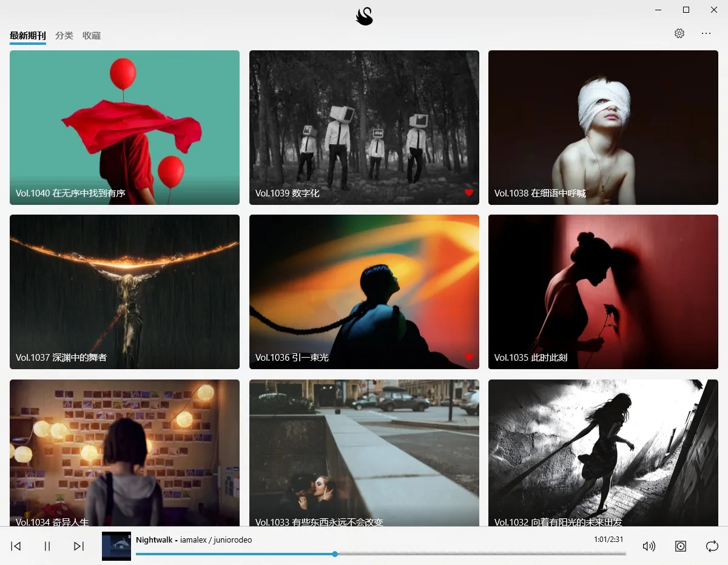Open Vol.1035 此时此刻 card
728x565 pixels.
[603, 292]
